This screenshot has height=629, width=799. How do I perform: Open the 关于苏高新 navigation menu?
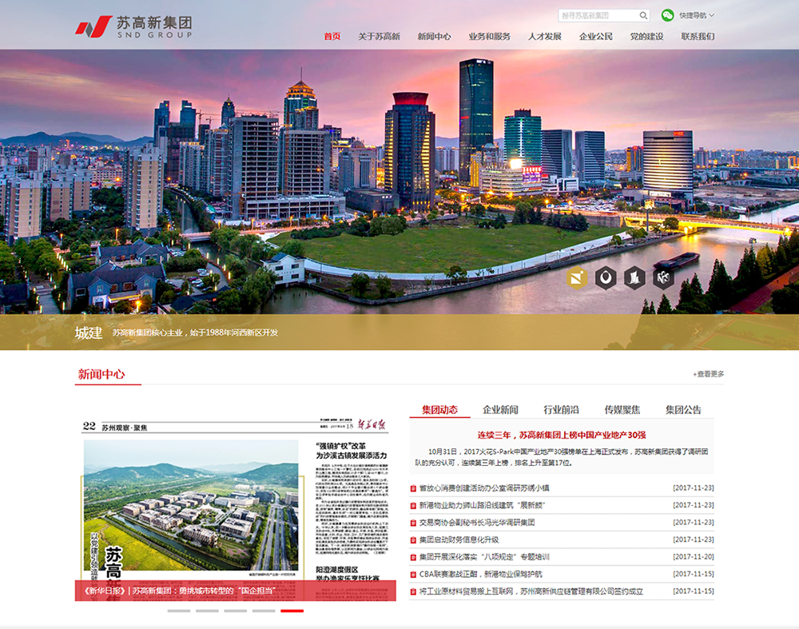[379, 37]
